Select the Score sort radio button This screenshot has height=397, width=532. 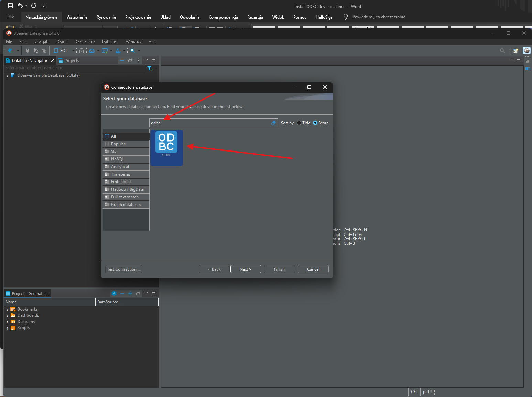click(315, 123)
